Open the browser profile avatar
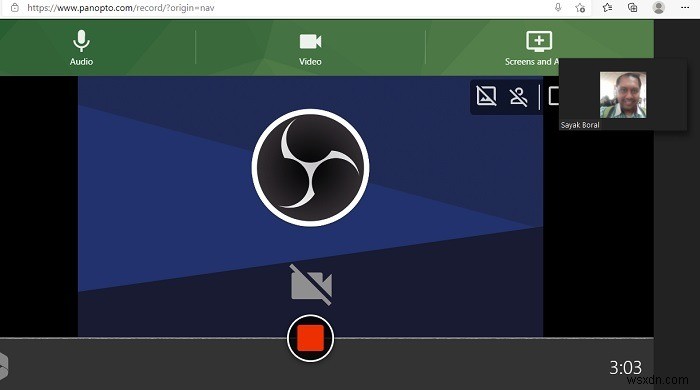The height and width of the screenshot is (390, 700). click(x=658, y=8)
